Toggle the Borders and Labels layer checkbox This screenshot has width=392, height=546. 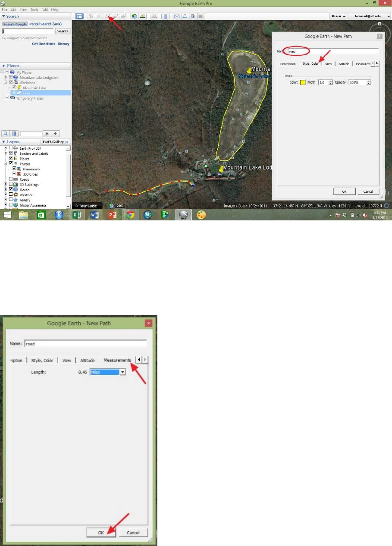pos(11,154)
